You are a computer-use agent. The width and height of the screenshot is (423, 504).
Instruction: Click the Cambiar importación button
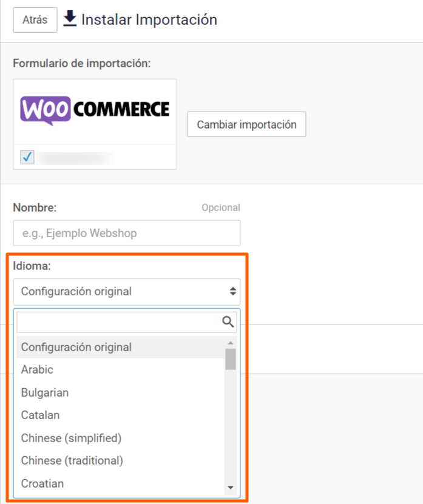point(246,124)
